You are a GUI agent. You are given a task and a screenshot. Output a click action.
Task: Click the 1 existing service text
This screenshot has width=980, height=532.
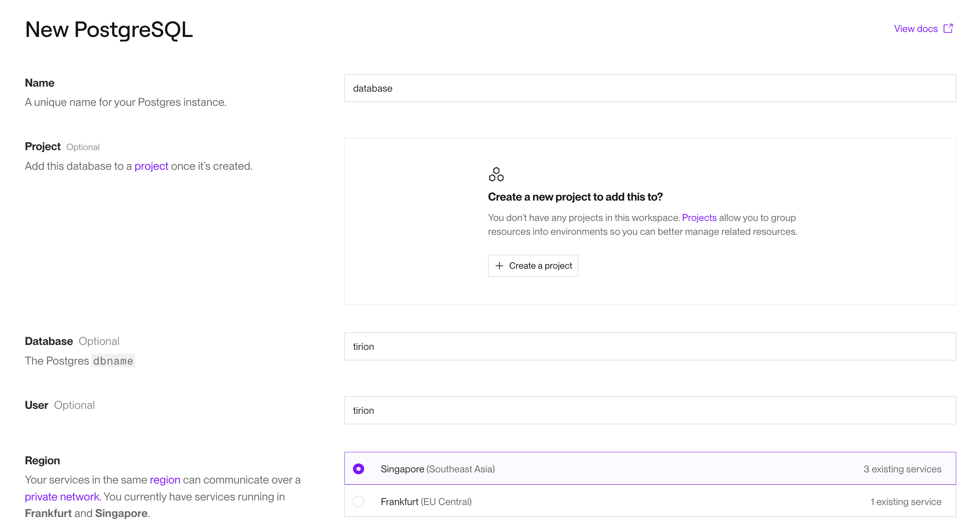pyautogui.click(x=906, y=502)
